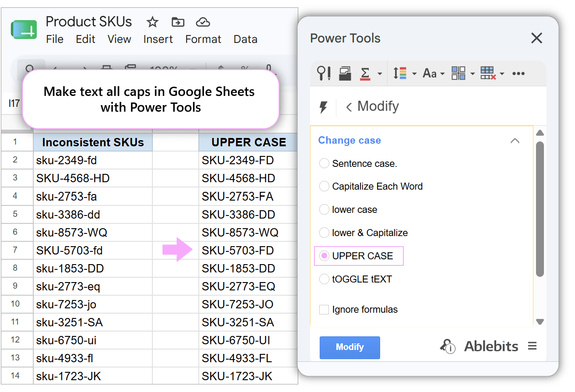Select cell containing SKU-7253-JO
Image resolution: width=575 pixels, height=392 pixels.
coord(248,304)
